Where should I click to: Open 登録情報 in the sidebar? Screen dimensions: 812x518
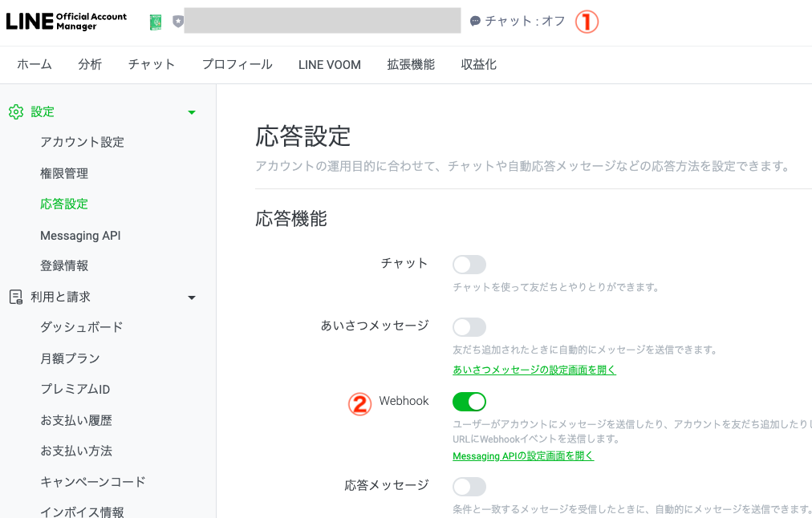coord(64,266)
